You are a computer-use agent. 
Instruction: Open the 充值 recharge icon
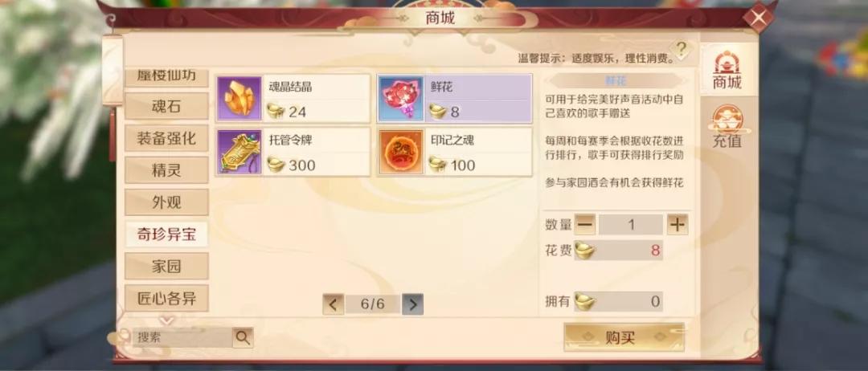pos(727,127)
